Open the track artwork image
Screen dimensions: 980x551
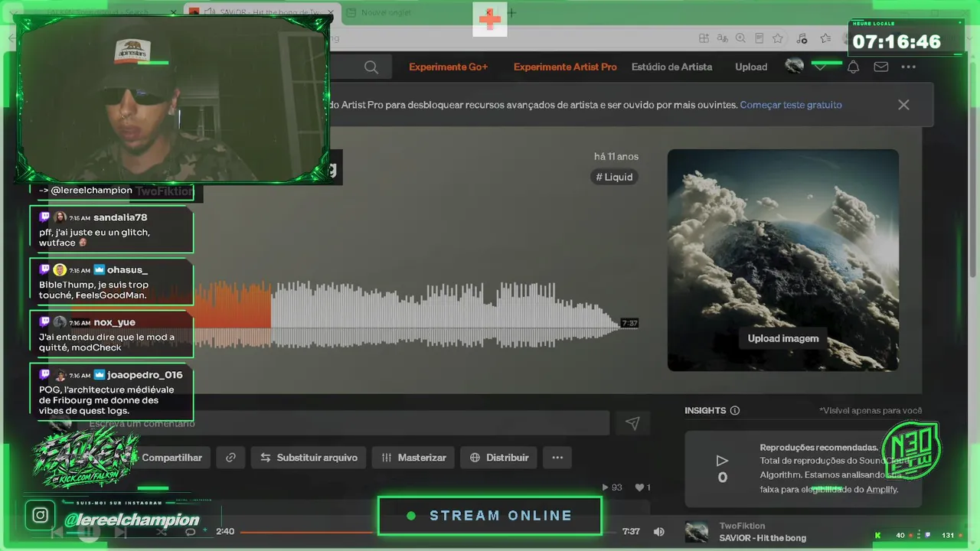(783, 260)
